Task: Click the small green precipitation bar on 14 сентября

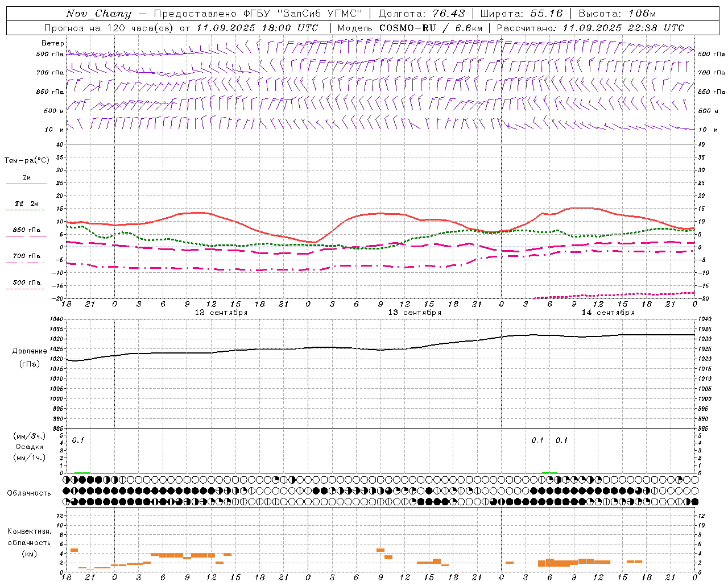Action: pos(546,472)
